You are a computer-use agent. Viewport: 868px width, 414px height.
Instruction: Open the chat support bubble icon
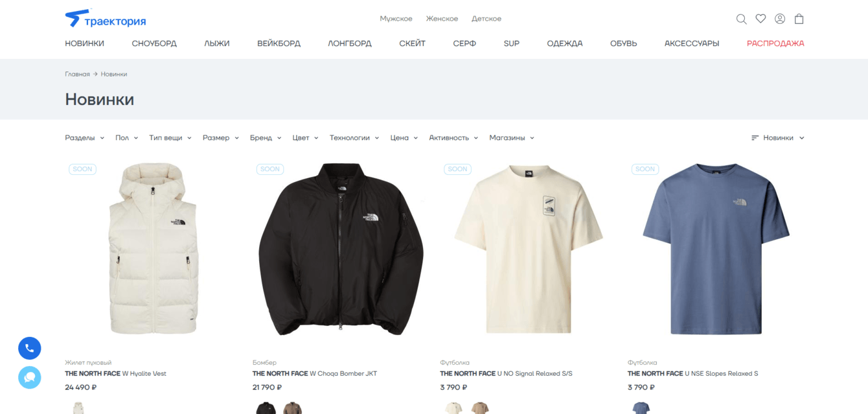pos(30,377)
